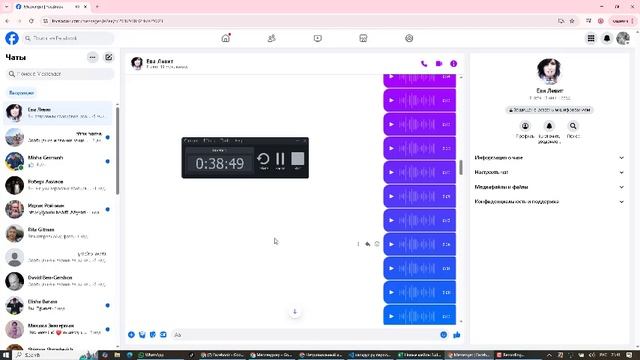Open end-to-end encryption info button
The height and width of the screenshot is (360, 640).
pos(549,110)
